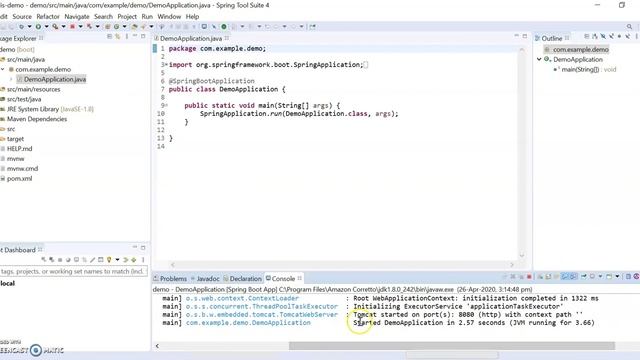Select HELP.md file in Package Explorer
Viewport: 640px width, 360px height.
pyautogui.click(x=19, y=149)
